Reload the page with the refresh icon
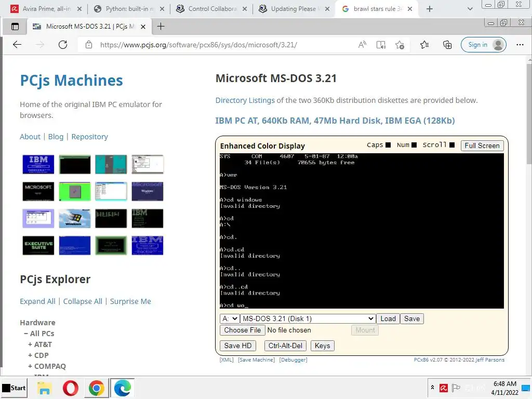 (63, 45)
